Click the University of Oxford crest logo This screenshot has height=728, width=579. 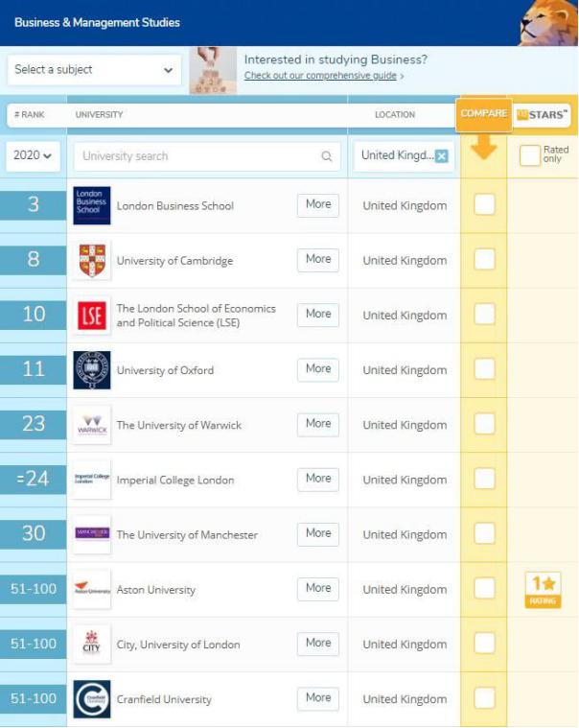click(92, 370)
